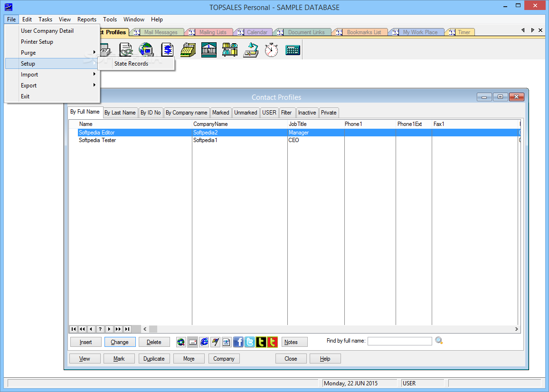The height and width of the screenshot is (392, 549).
Task: Switch to the My Work Place tab
Action: click(416, 32)
